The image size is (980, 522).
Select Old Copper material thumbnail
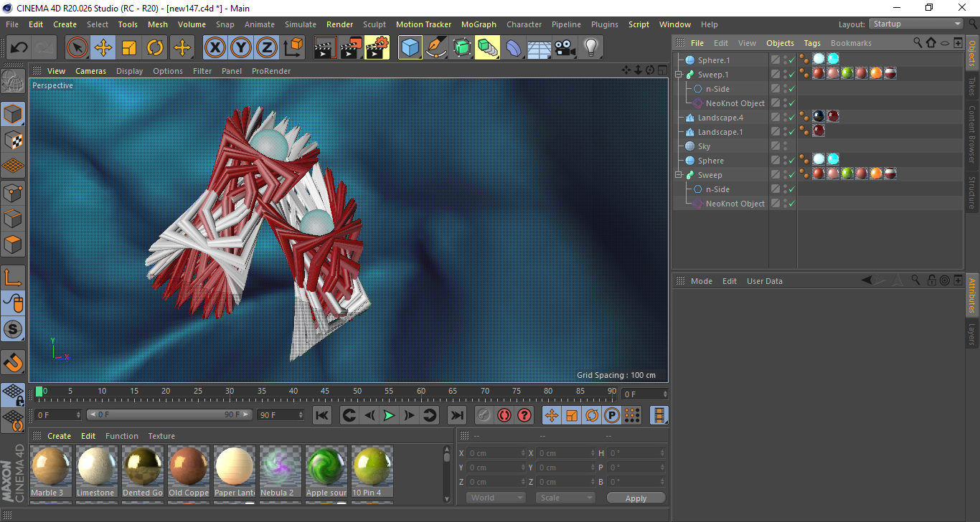[x=189, y=471]
